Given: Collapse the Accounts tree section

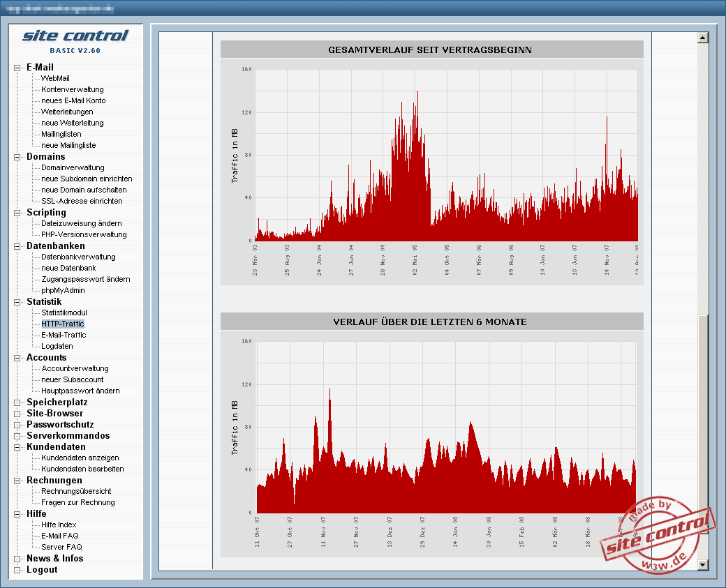Looking at the screenshot, I should 17,358.
